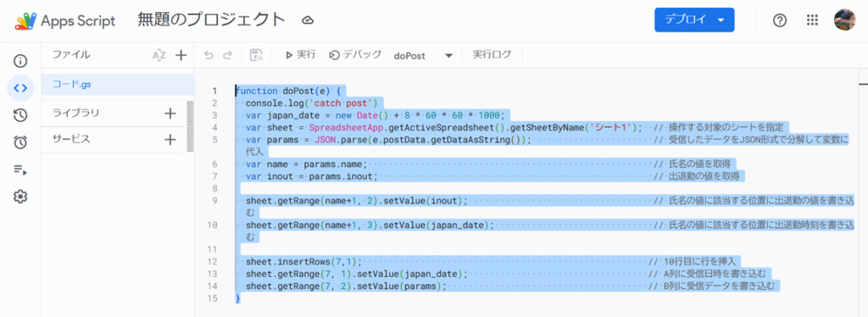
Task: Add a service with plus icon
Action: pyautogui.click(x=170, y=139)
